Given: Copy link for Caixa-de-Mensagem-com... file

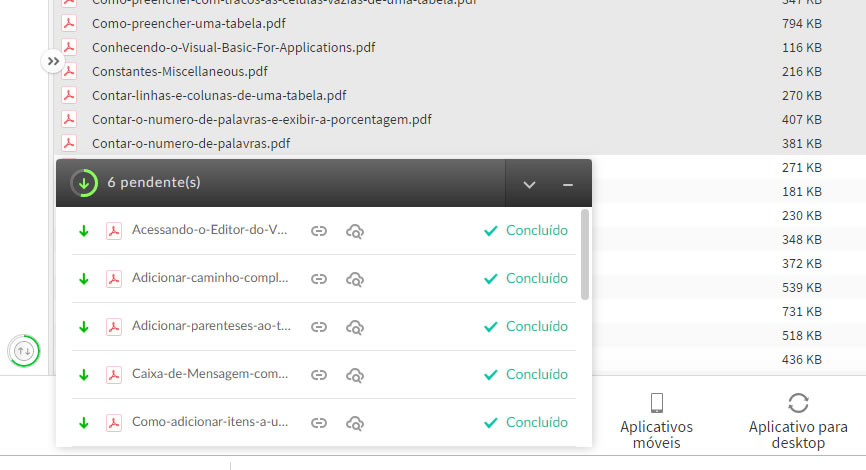Looking at the screenshot, I should click(x=319, y=375).
